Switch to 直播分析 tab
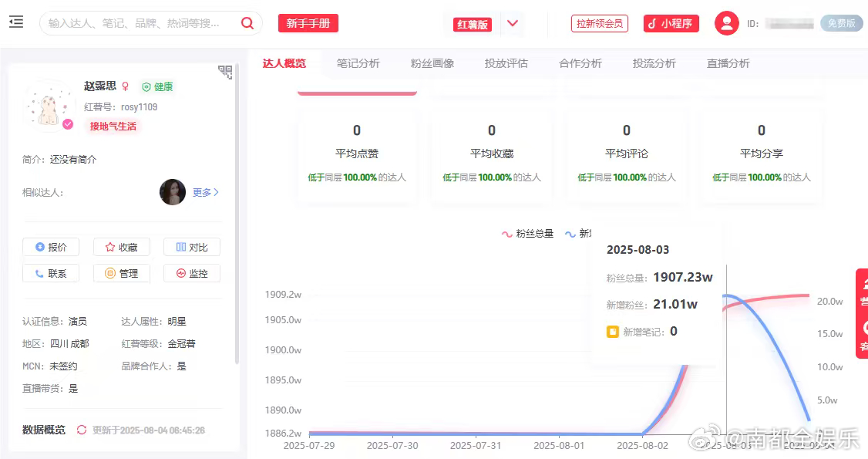Viewport: 868px width, 459px height. [x=728, y=63]
